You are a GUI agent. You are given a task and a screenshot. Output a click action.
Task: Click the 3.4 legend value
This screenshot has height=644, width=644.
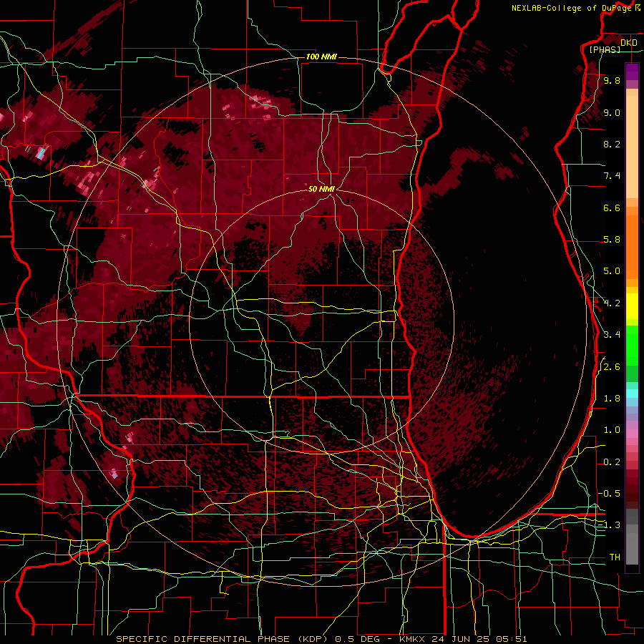pyautogui.click(x=612, y=335)
